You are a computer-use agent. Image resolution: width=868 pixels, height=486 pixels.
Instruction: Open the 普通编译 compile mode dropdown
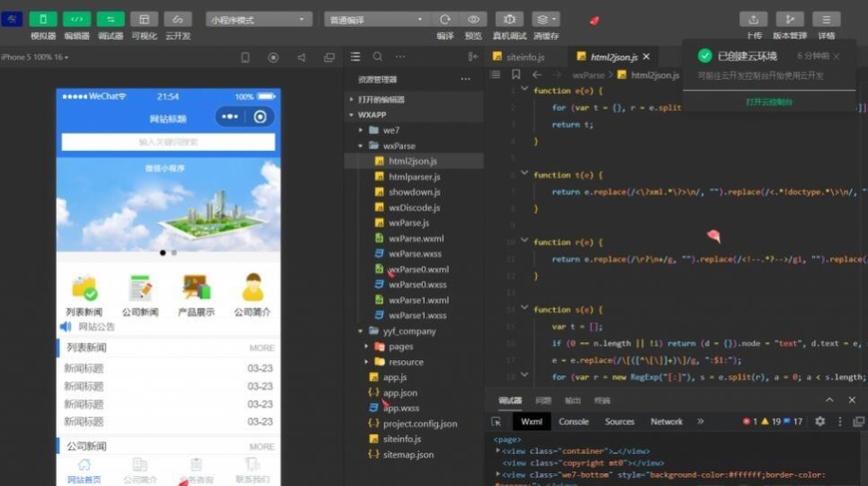(x=375, y=19)
